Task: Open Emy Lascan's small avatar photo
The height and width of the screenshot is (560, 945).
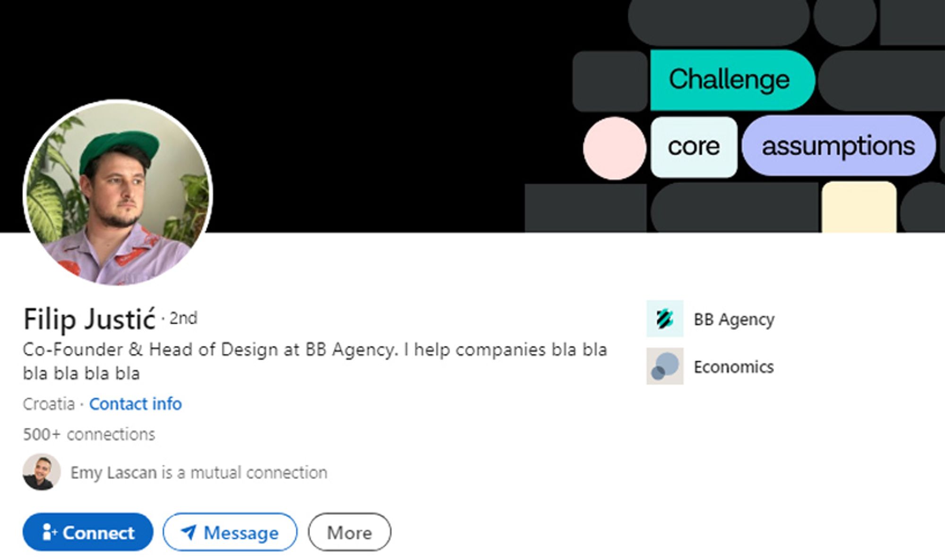Action: coord(42,472)
